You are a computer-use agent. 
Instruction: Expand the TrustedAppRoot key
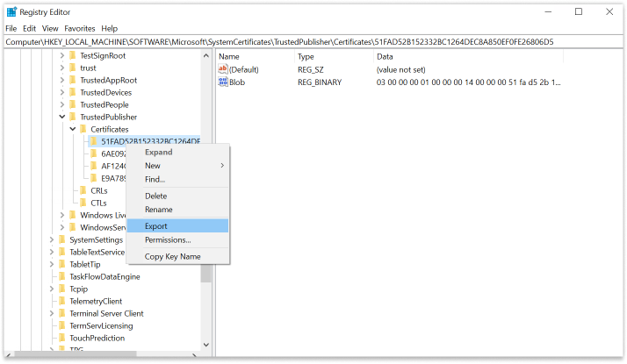(x=62, y=81)
